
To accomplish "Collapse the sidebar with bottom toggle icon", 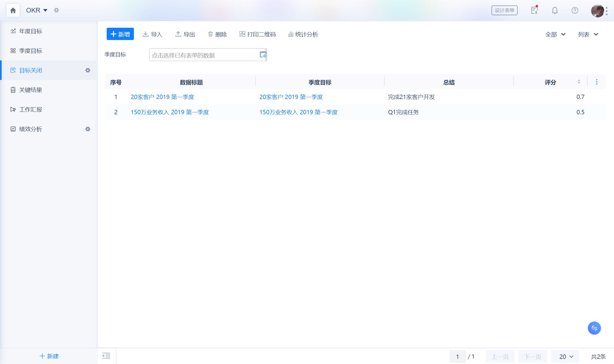I will click(x=106, y=356).
